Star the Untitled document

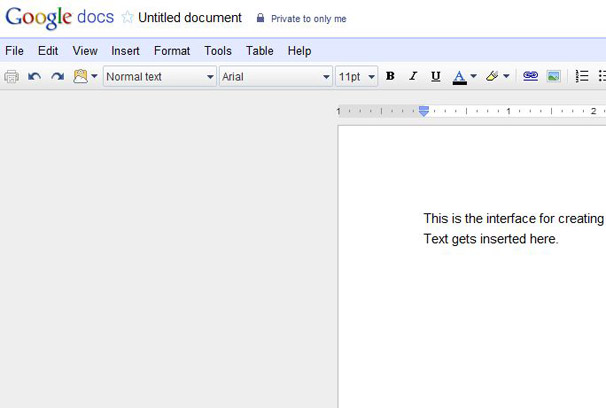point(127,18)
